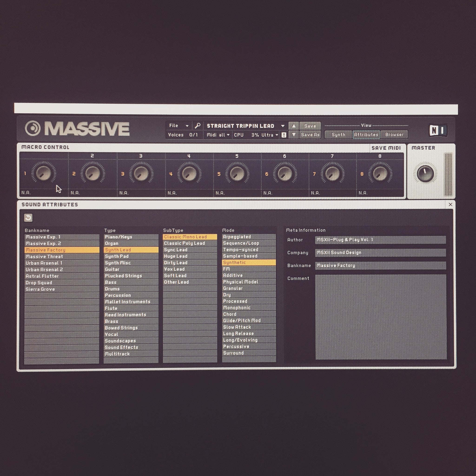Switch to the Synth view tab
Viewport: 476px width, 476px height.
coord(338,135)
